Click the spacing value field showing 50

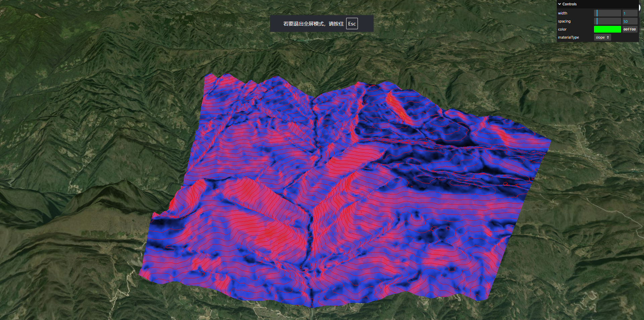[630, 21]
